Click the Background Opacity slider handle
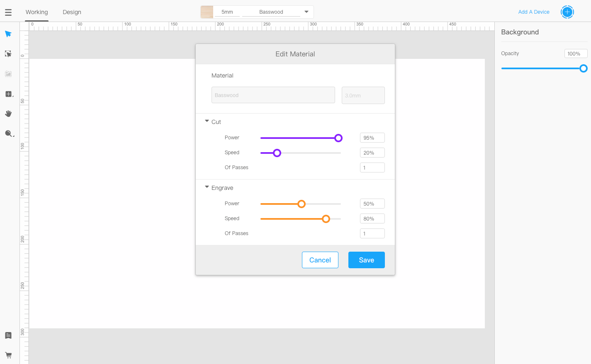The height and width of the screenshot is (364, 591). pyautogui.click(x=584, y=68)
